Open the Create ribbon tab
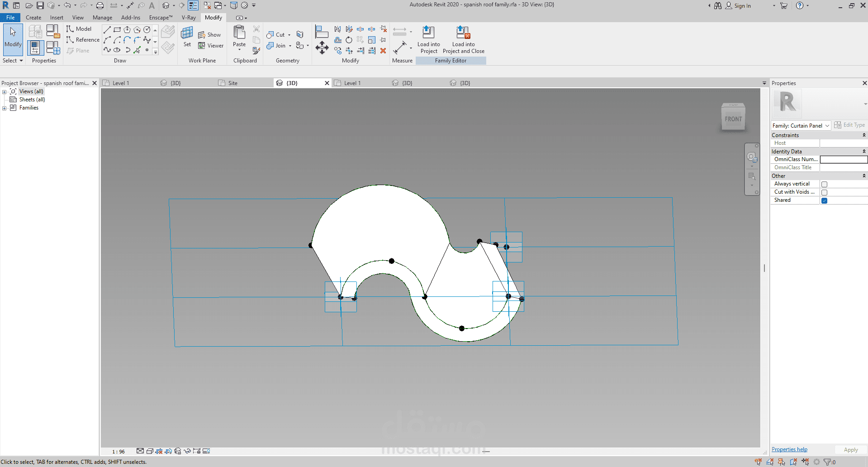The height and width of the screenshot is (467, 868). coord(33,18)
